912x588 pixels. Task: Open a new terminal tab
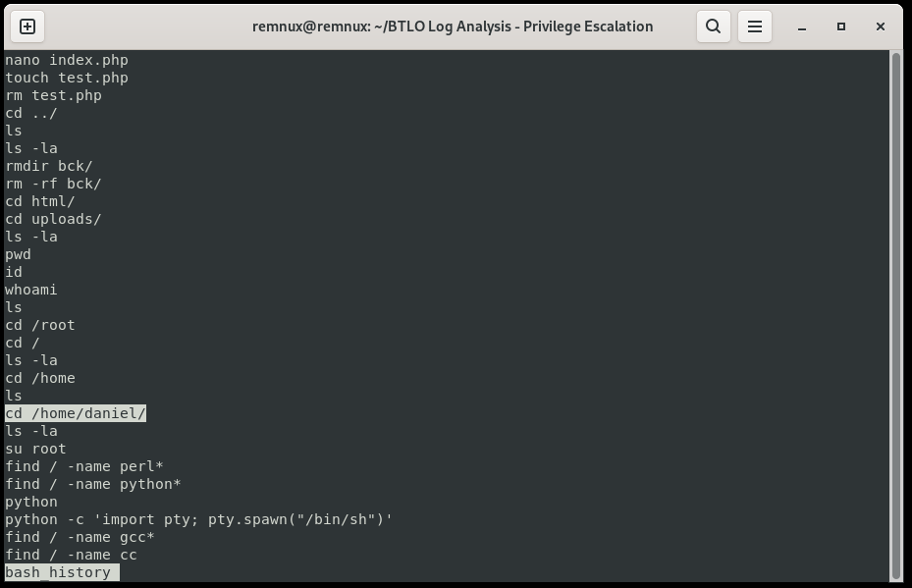[27, 27]
